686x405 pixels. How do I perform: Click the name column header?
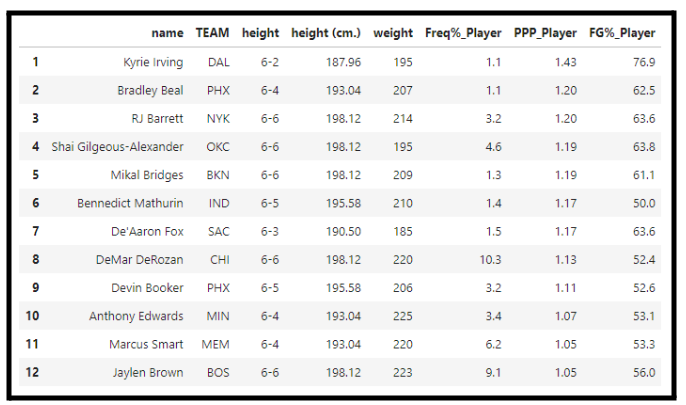click(167, 33)
